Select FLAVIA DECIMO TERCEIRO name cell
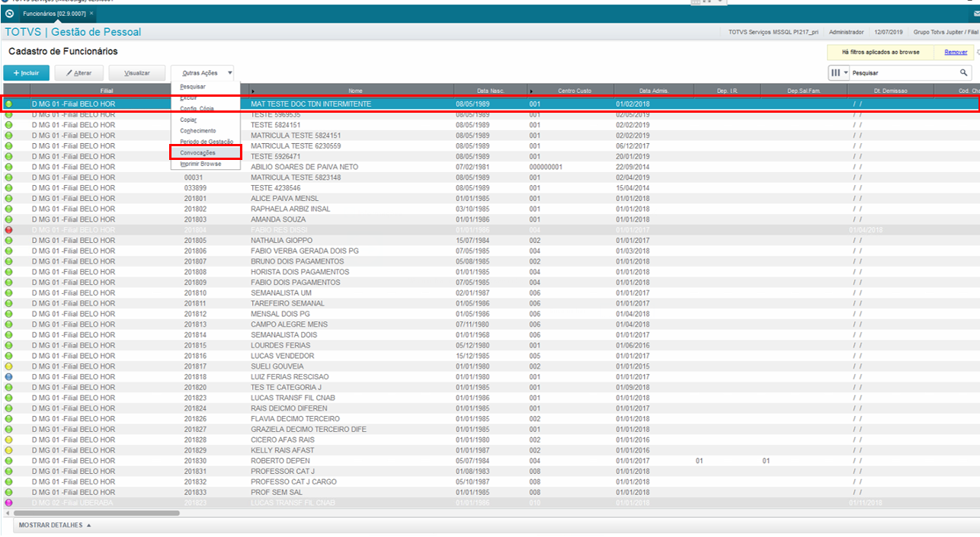Image resolution: width=980 pixels, height=537 pixels. [296, 419]
